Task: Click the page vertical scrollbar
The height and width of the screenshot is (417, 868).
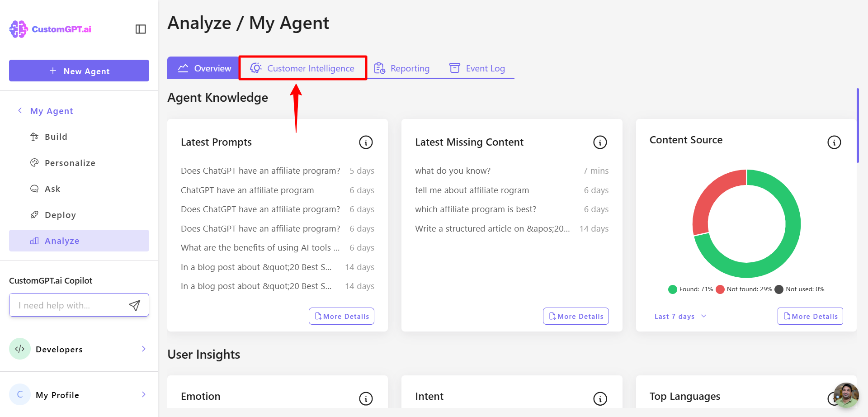Action: 858,126
